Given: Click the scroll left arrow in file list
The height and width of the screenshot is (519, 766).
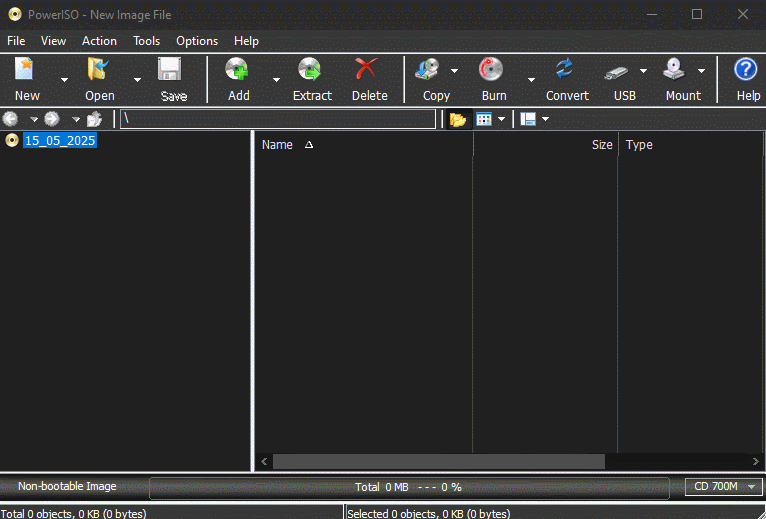Looking at the screenshot, I should [x=264, y=461].
